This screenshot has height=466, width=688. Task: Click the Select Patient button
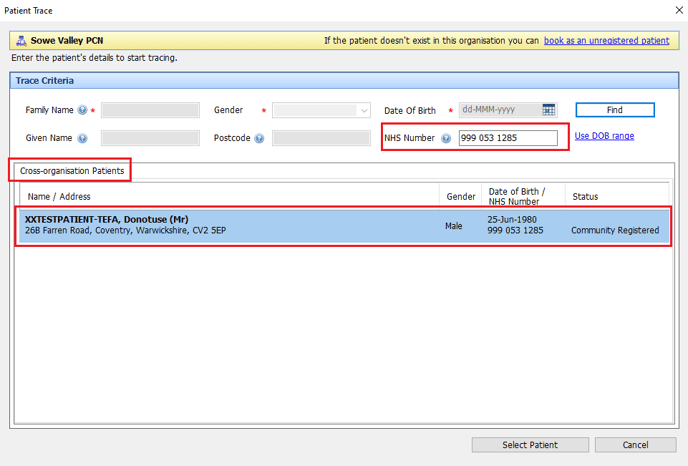click(529, 445)
